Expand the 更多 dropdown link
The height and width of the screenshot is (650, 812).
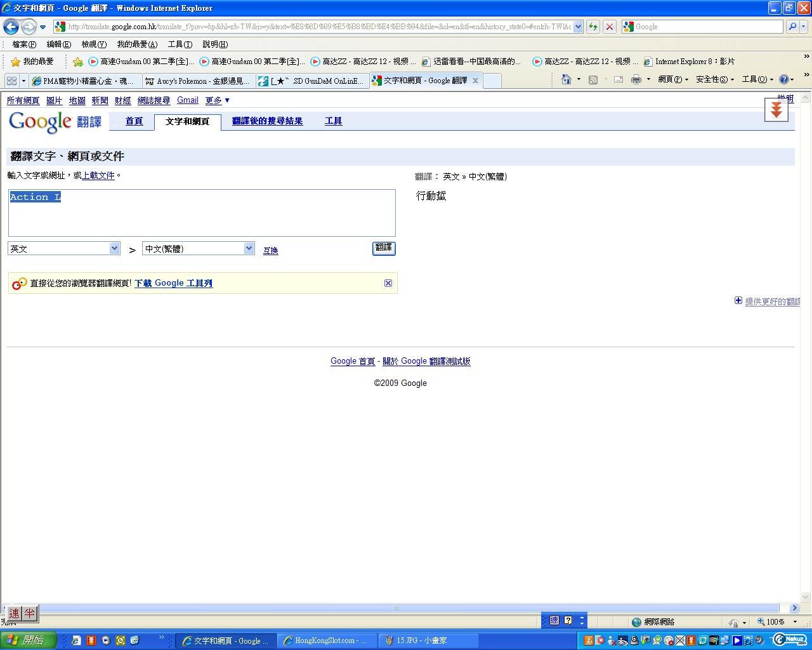tap(218, 100)
